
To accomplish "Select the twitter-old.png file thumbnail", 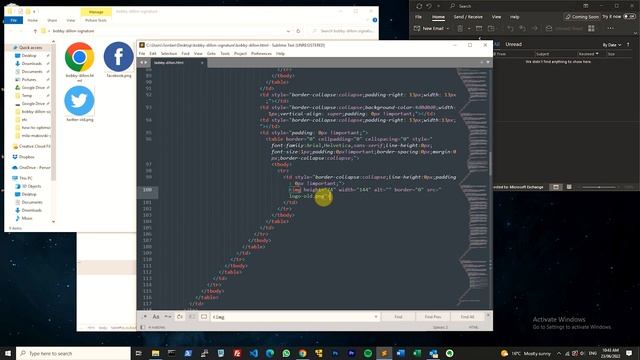I will click(79, 104).
